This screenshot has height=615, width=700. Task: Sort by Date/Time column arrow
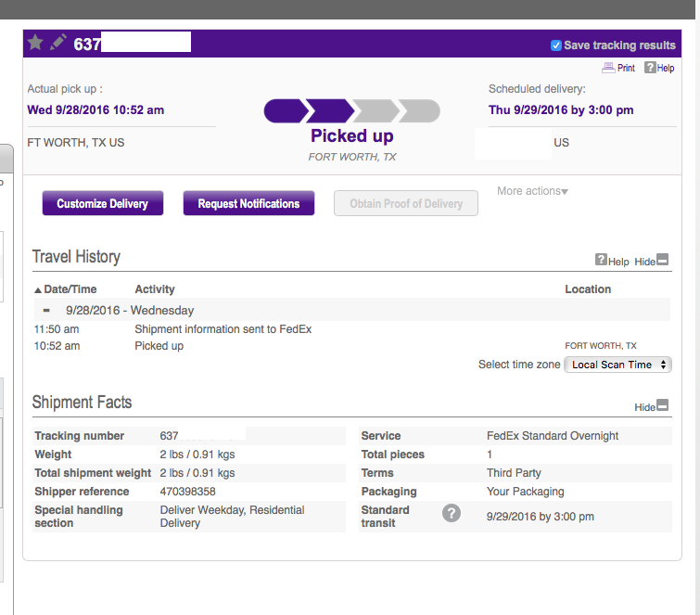(x=38, y=290)
